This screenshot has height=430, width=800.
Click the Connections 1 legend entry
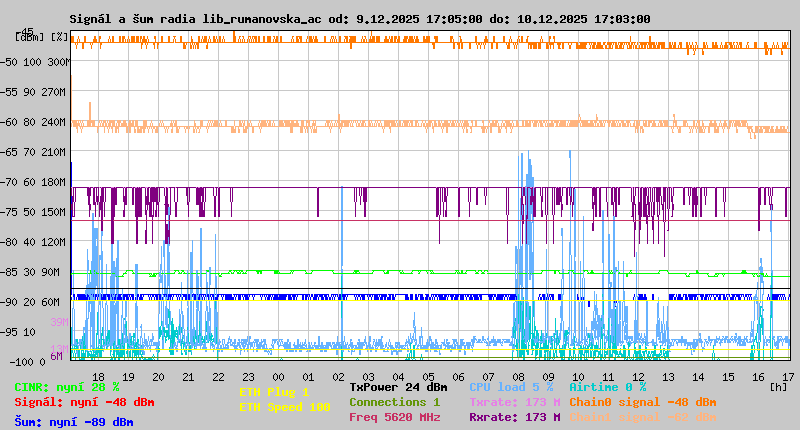pos(394,402)
